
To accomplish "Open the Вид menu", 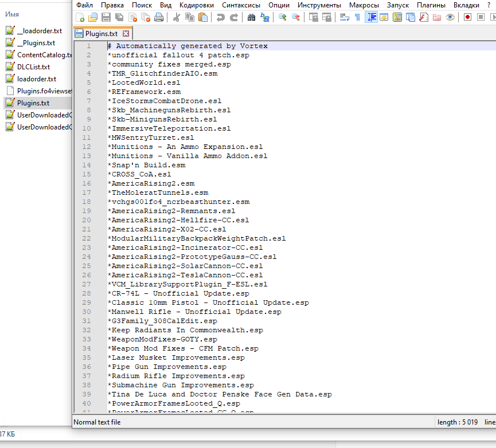I will point(166,5).
